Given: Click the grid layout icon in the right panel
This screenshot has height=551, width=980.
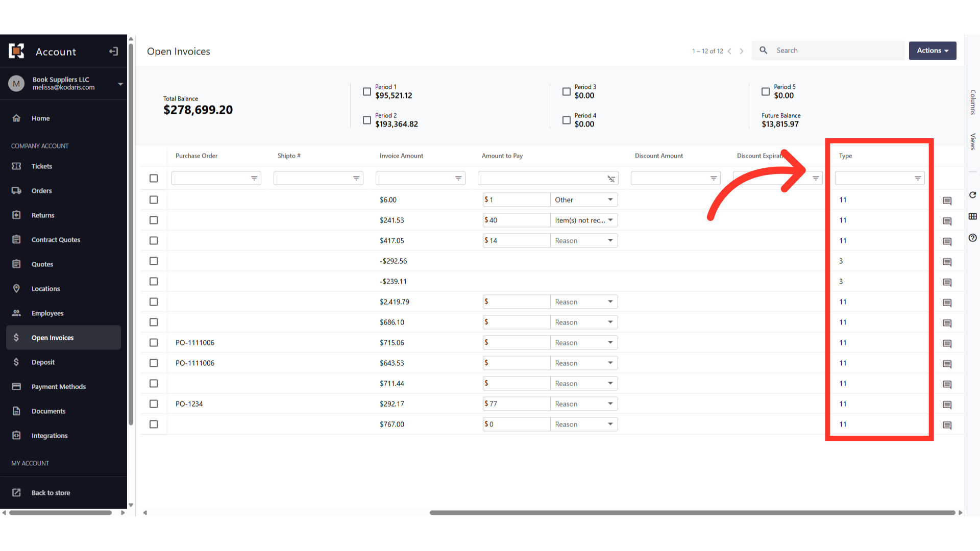Looking at the screenshot, I should click(x=972, y=216).
